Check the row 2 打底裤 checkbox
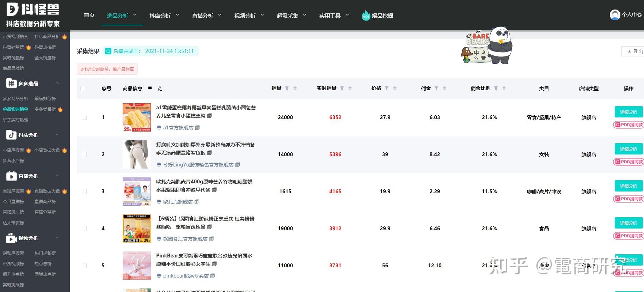 click(x=84, y=154)
